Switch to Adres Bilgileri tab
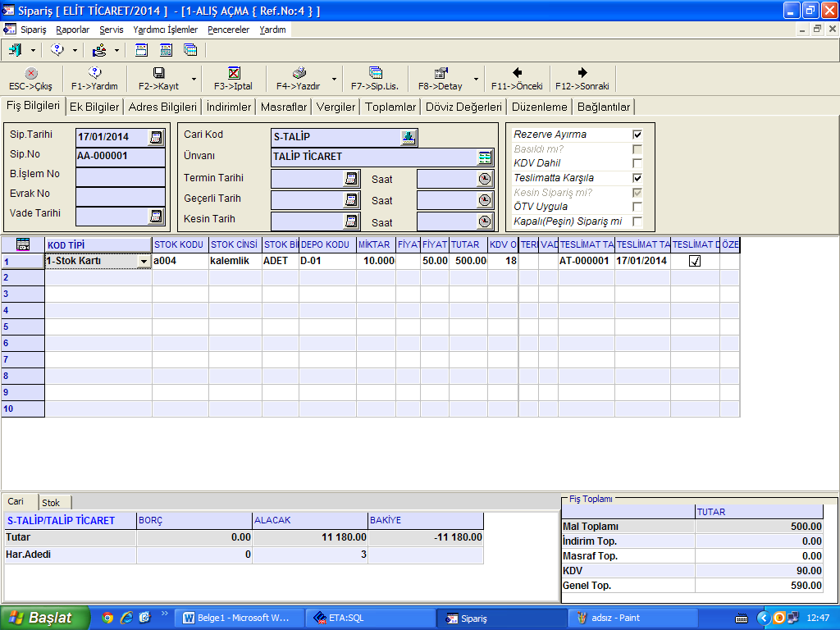840x630 pixels. point(162,107)
